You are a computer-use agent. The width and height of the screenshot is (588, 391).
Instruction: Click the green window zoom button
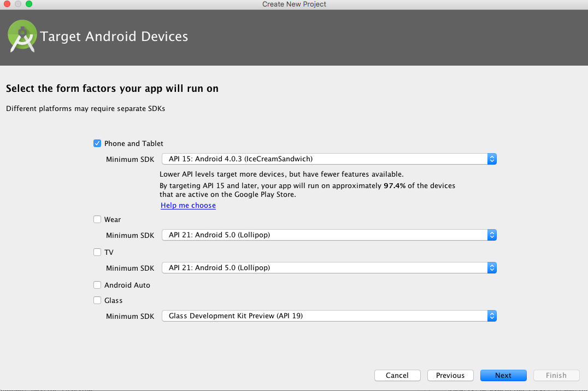(28, 4)
